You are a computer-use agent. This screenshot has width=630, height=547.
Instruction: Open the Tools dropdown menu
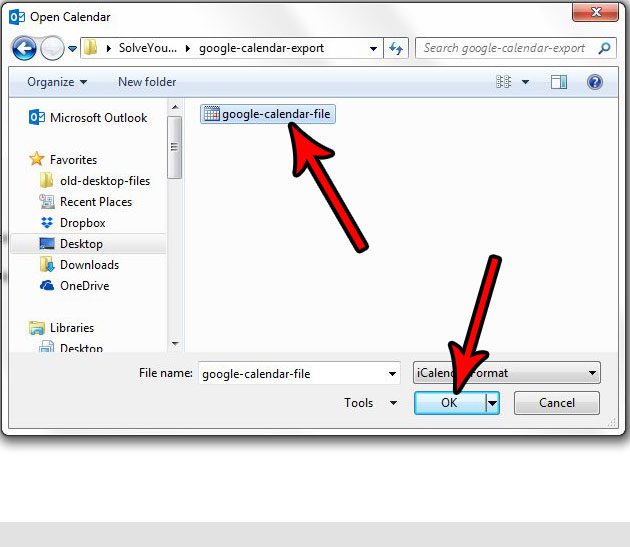(x=370, y=403)
